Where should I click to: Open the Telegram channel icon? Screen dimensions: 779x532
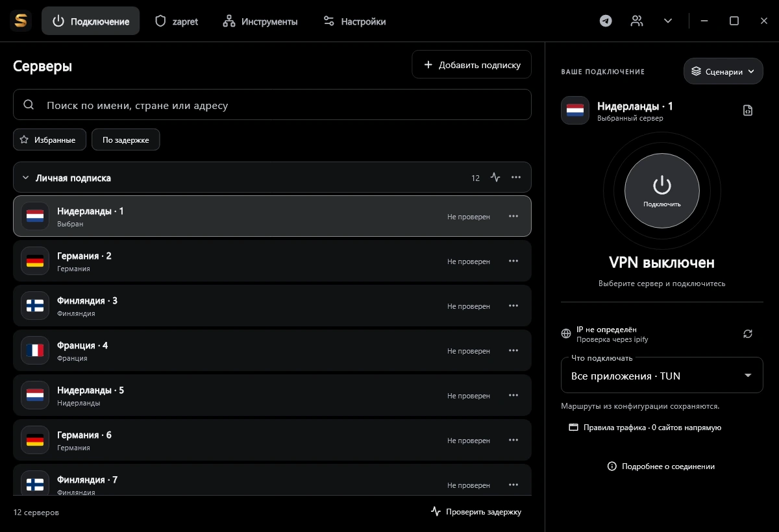click(606, 21)
